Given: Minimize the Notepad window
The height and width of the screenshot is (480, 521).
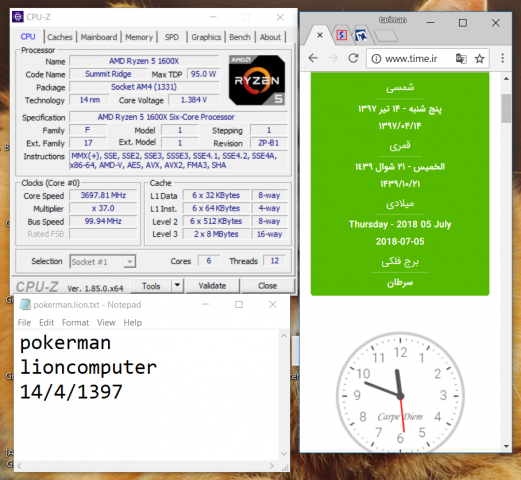Looking at the screenshot, I should point(206,304).
